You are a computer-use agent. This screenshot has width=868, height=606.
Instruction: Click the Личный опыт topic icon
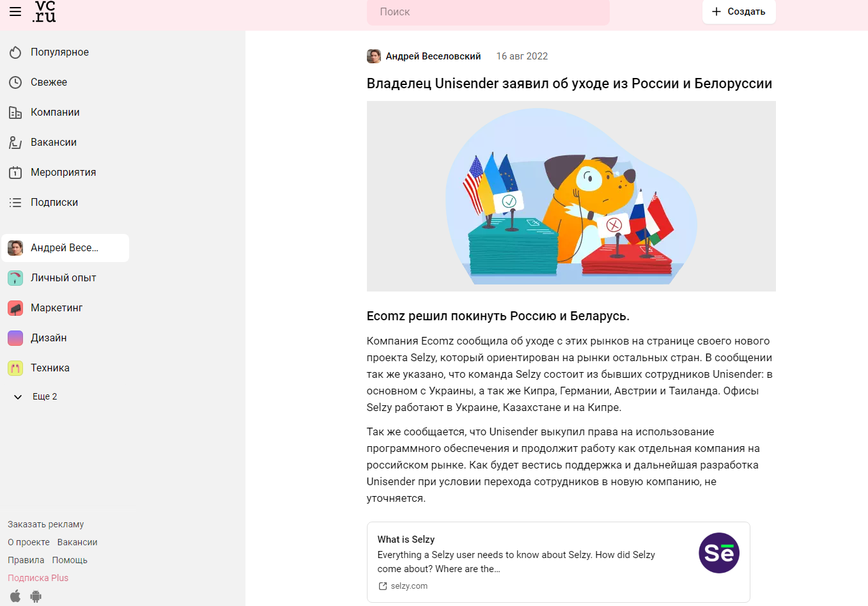point(15,278)
